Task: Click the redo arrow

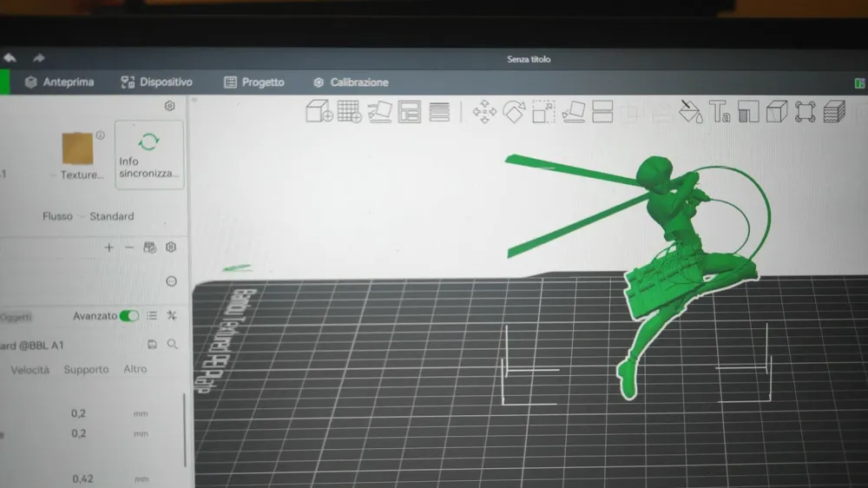Action: point(38,57)
